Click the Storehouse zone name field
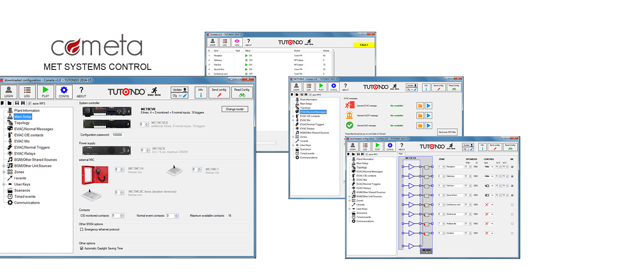 pos(454,214)
